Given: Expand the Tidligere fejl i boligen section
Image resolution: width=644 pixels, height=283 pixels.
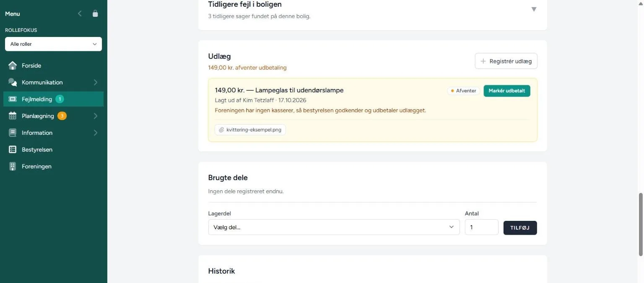Looking at the screenshot, I should 534,9.
